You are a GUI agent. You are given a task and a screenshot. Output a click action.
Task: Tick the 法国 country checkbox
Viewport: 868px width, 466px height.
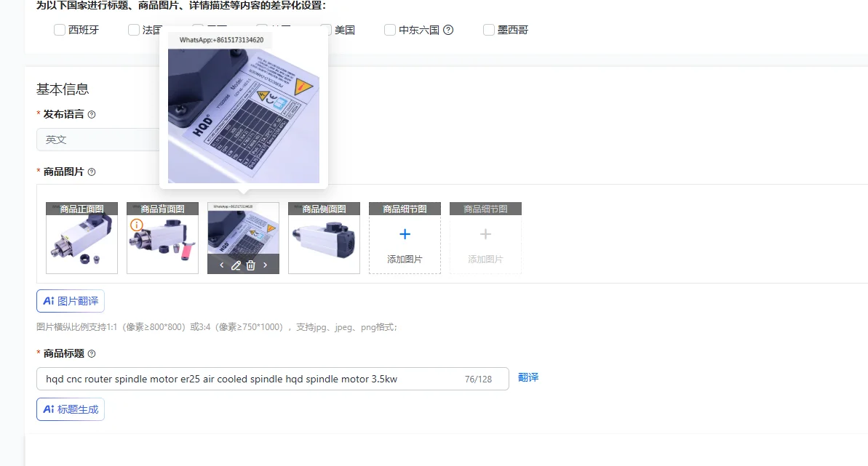133,30
